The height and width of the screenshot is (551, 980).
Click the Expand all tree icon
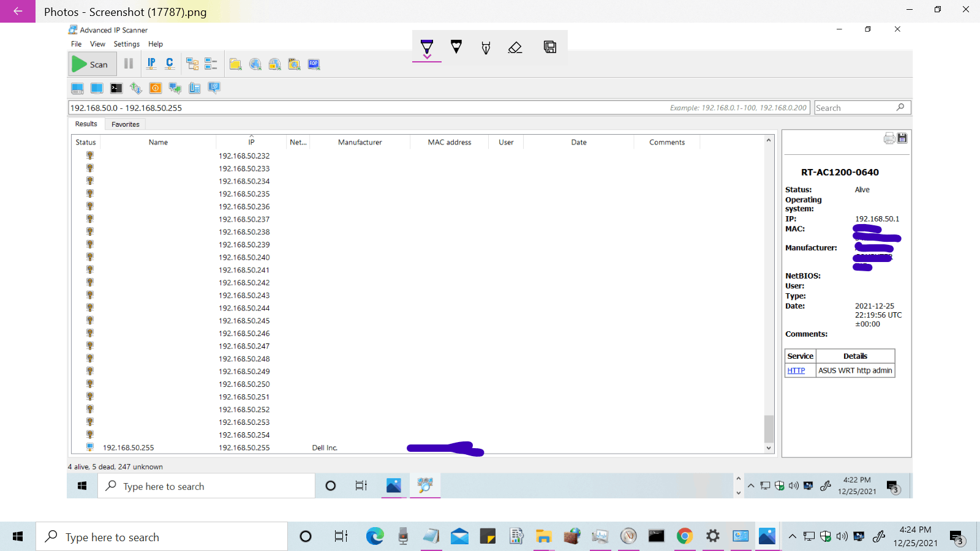192,64
